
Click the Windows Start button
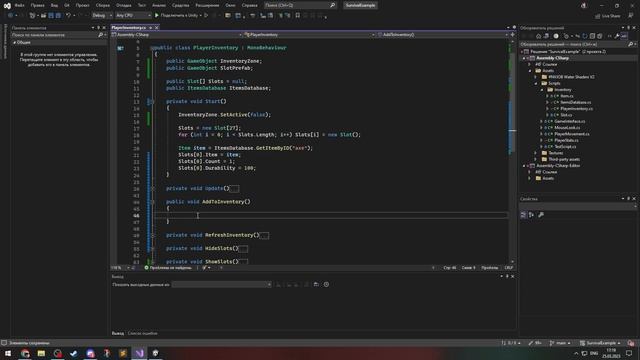pos(8,353)
